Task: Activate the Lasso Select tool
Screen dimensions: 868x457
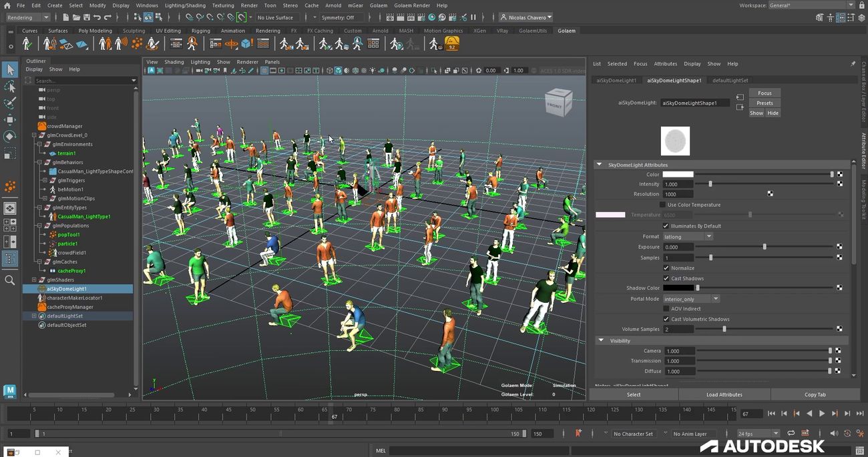Action: pyautogui.click(x=10, y=87)
